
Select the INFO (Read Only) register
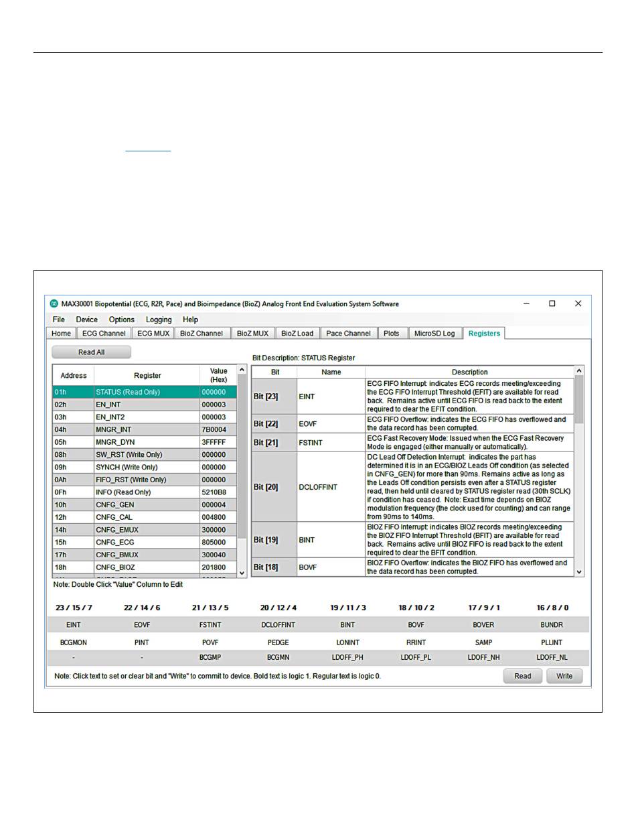(145, 492)
